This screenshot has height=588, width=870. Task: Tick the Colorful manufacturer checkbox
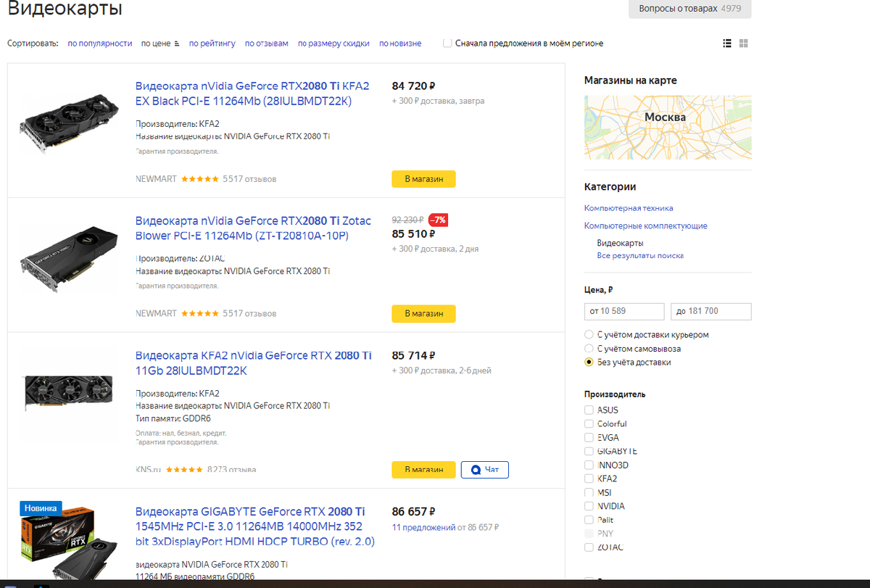(589, 424)
